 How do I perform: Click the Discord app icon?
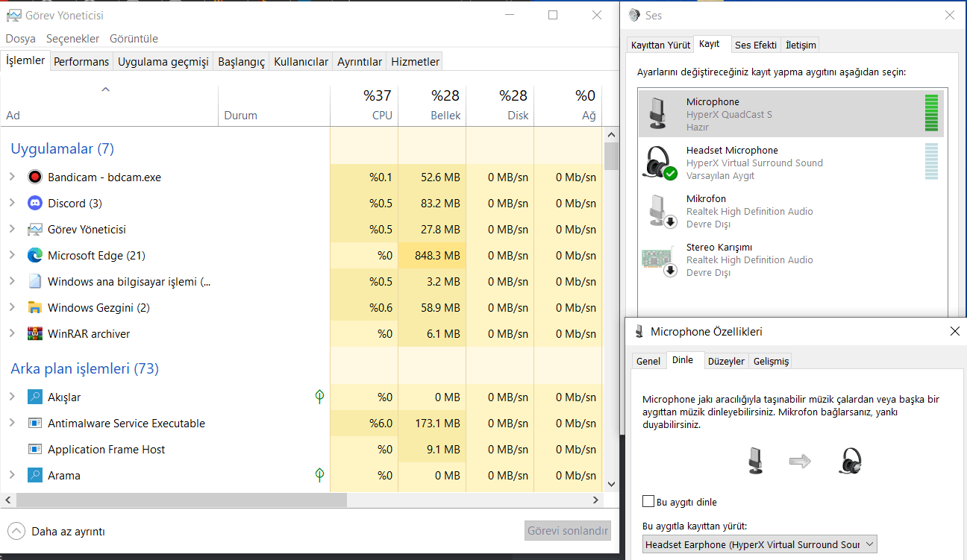point(34,204)
